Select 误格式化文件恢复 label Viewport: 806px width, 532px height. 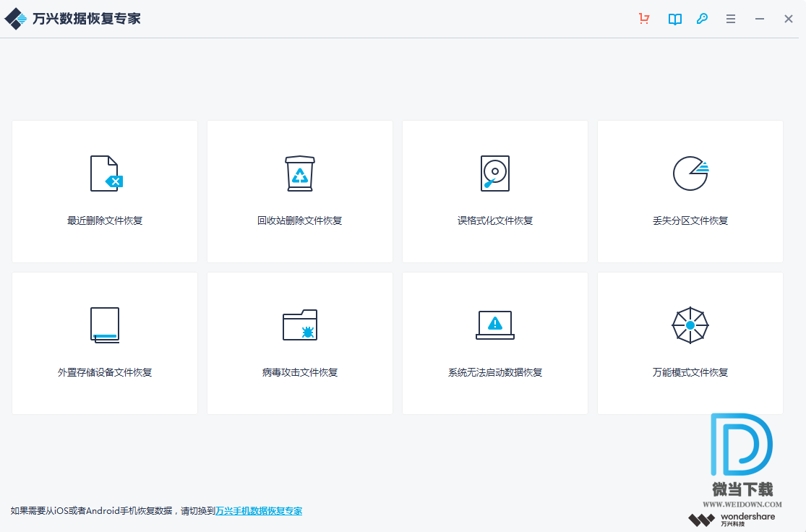495,220
